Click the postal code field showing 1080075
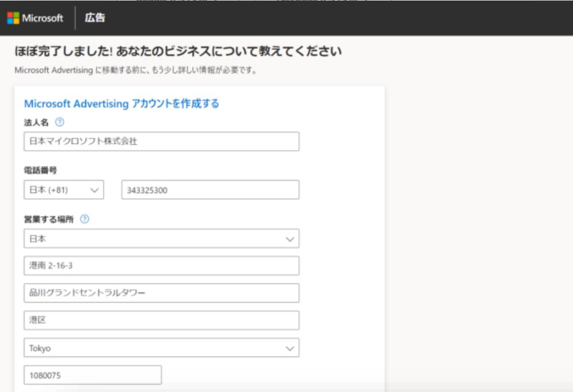The width and height of the screenshot is (573, 392). point(92,375)
